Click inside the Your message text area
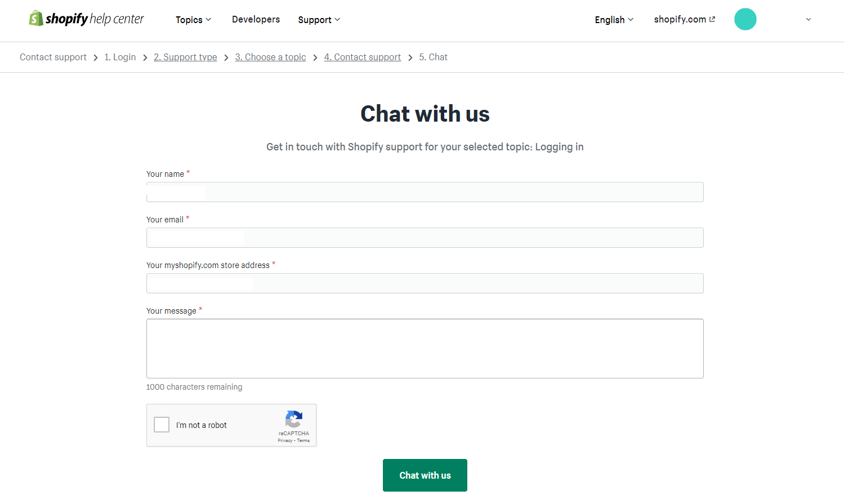The image size is (844, 504). 425,349
